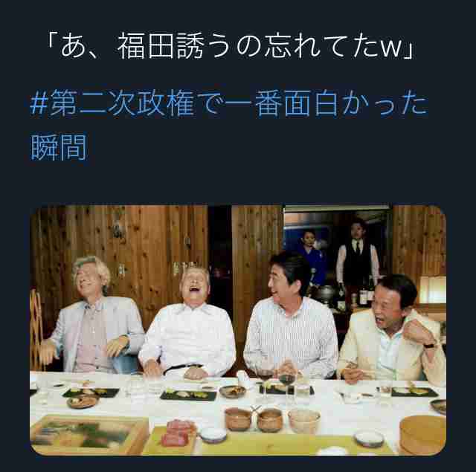Image resolution: width=476 pixels, height=472 pixels.
Task: Open the #第二次政権で一番面白かった hashtag link
Action: (x=229, y=104)
